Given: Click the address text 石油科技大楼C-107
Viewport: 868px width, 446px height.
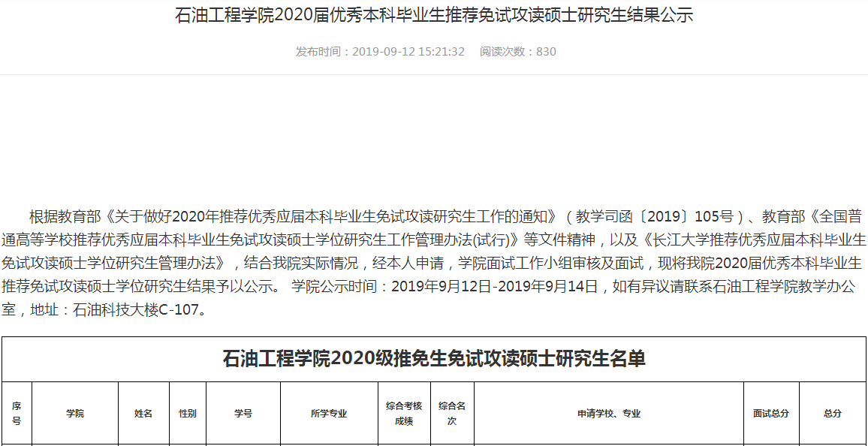Looking at the screenshot, I should [138, 310].
